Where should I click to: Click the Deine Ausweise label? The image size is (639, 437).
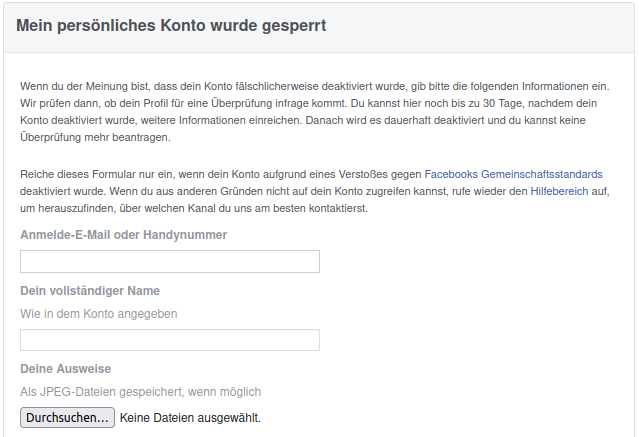point(66,369)
